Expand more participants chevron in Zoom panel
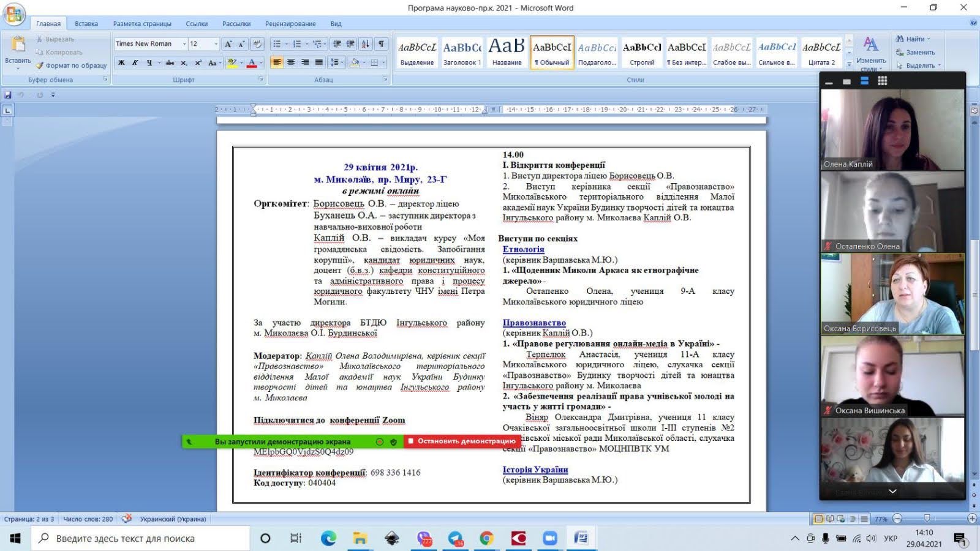Image resolution: width=980 pixels, height=551 pixels. point(892,491)
